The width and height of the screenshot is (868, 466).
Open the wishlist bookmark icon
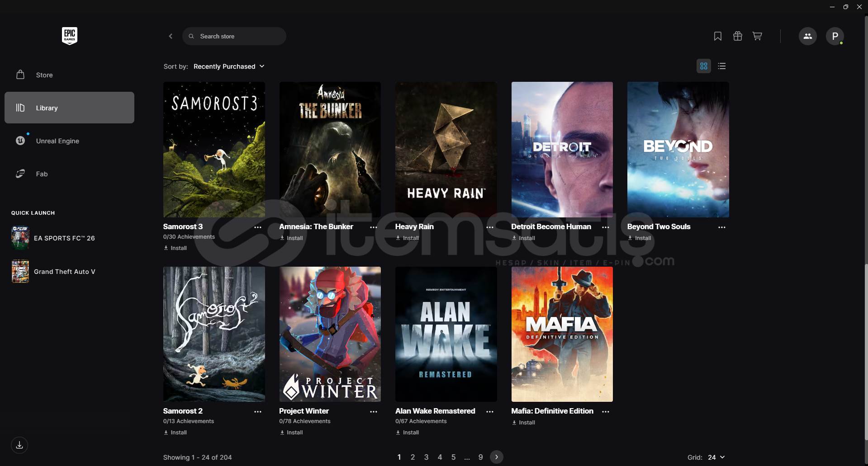718,36
